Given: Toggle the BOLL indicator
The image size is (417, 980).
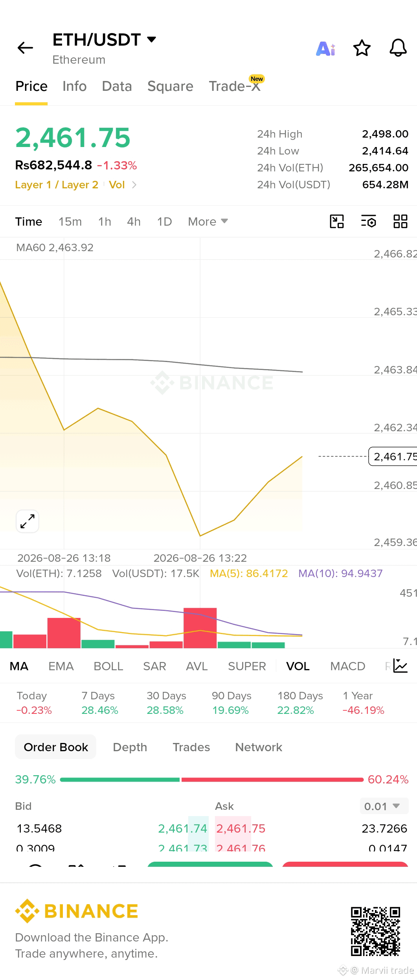Looking at the screenshot, I should click(x=108, y=666).
